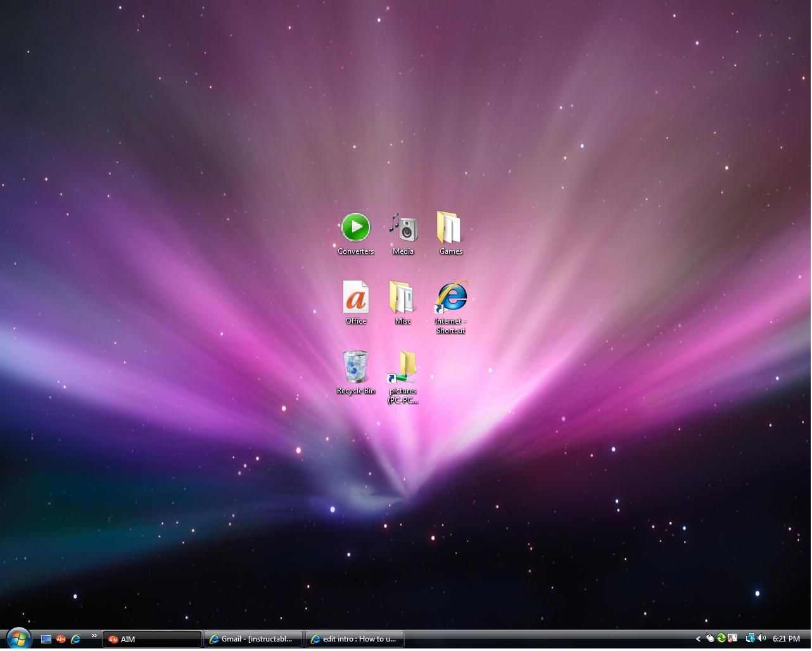
Task: Open the 'edit intro : How to u...' window
Action: 355,639
